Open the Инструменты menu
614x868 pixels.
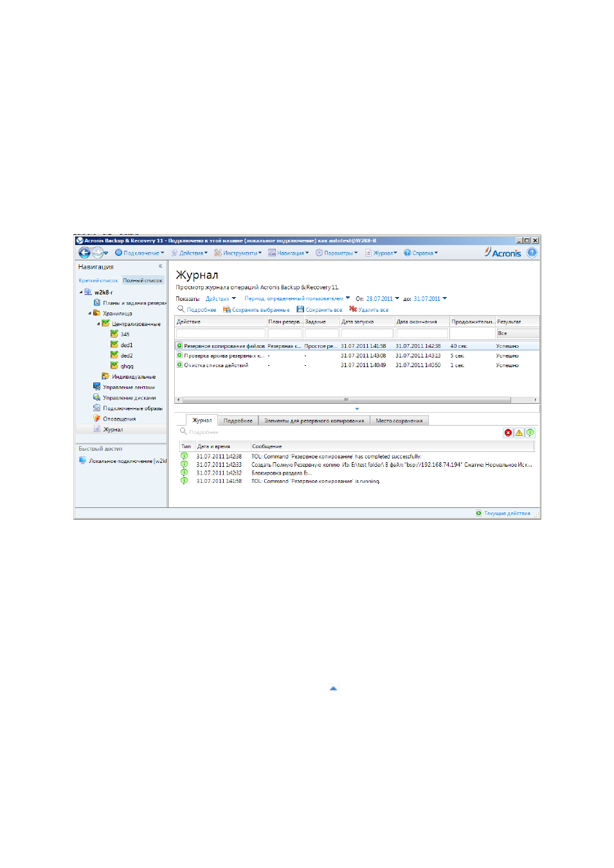(238, 253)
